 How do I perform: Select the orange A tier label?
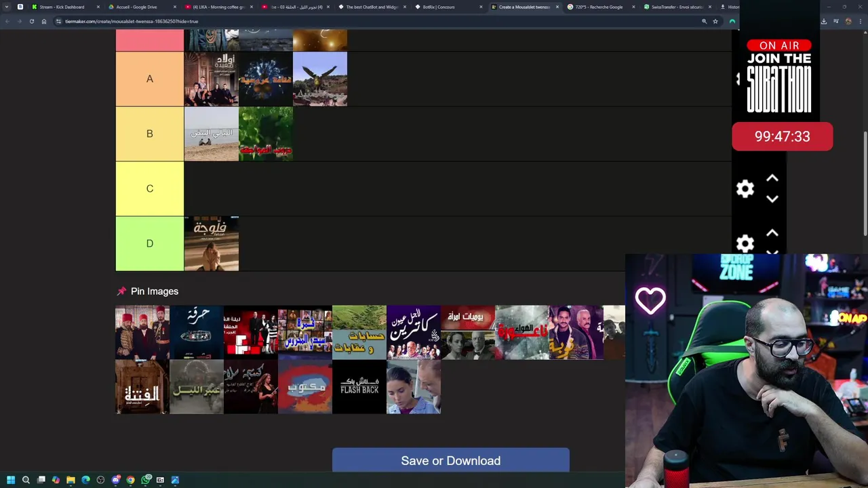[150, 79]
